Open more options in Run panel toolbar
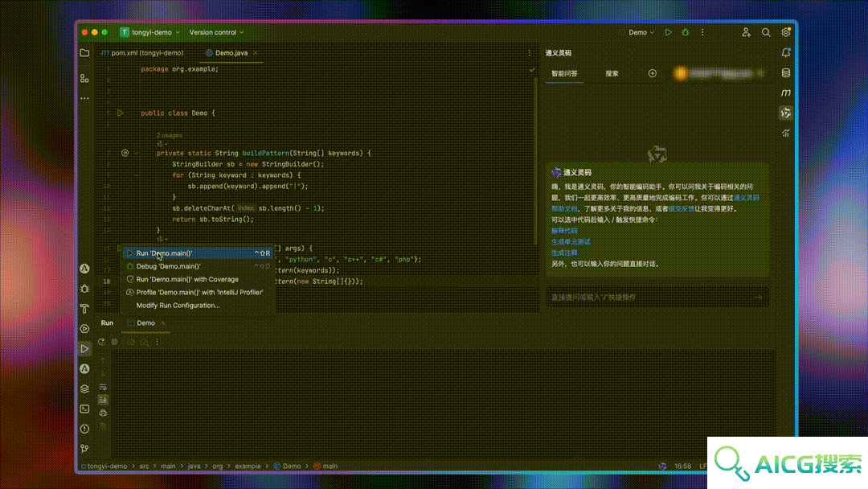This screenshot has height=489, width=868. pyautogui.click(x=158, y=343)
